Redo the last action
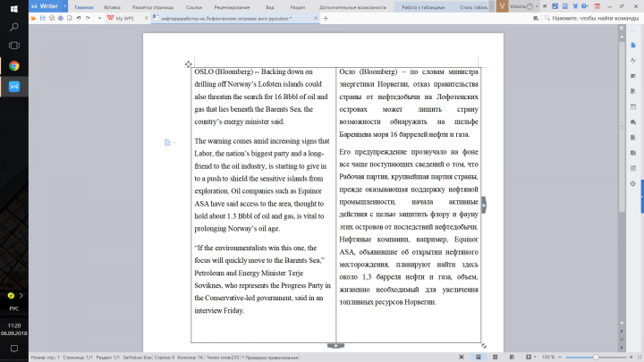The width and height of the screenshot is (644, 362). point(88,19)
